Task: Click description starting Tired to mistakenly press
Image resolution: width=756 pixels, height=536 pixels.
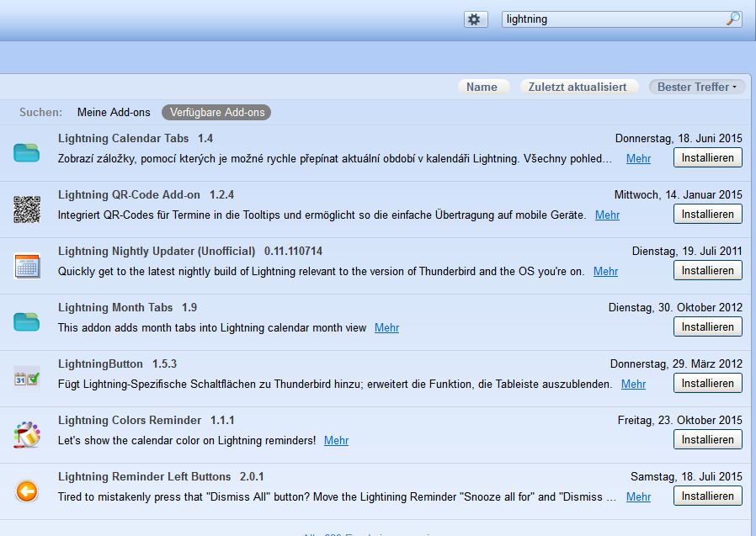Action: pyautogui.click(x=337, y=497)
